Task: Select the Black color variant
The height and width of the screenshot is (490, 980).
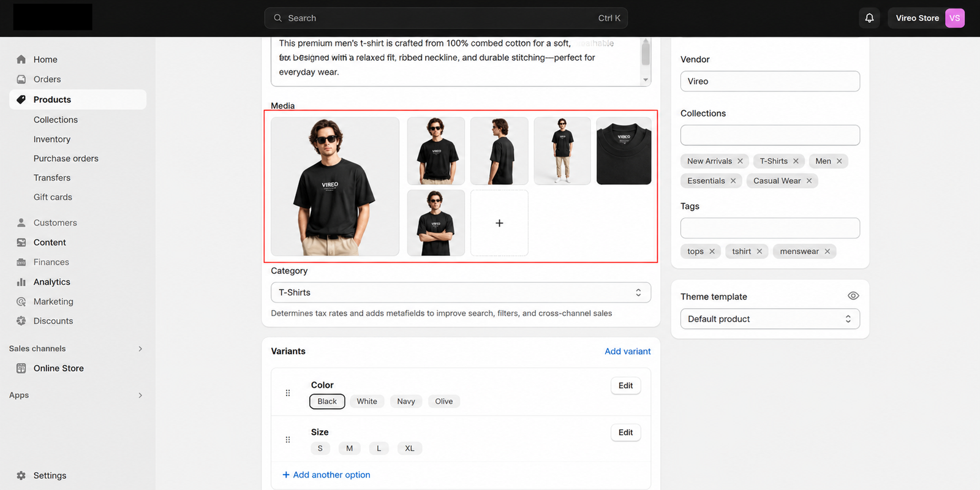Action: (x=327, y=401)
